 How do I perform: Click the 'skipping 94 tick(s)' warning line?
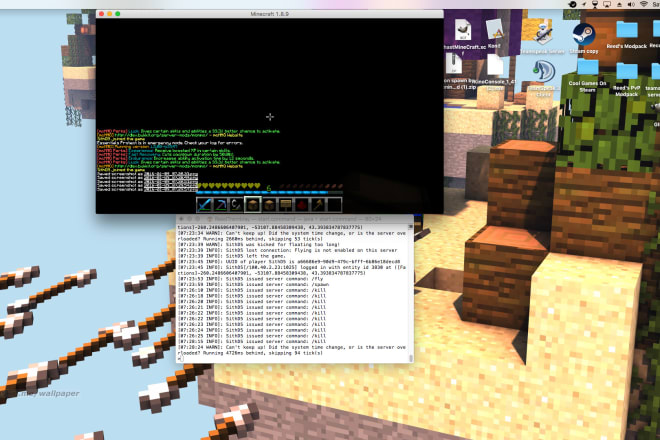click(292, 350)
